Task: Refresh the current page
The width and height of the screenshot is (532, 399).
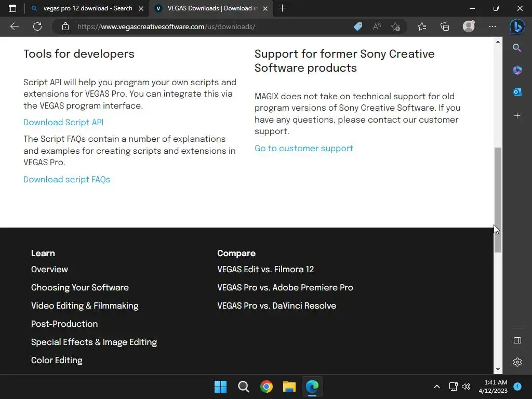Action: coord(37,26)
